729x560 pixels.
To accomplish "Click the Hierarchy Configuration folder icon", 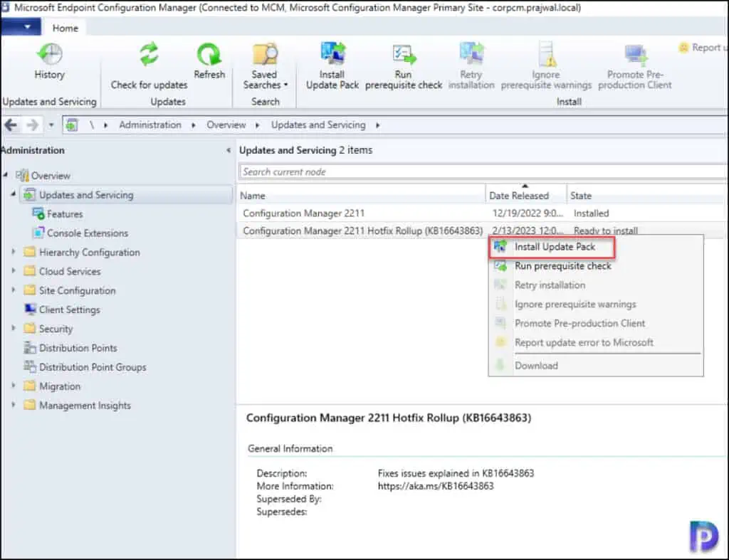I will click(30, 252).
